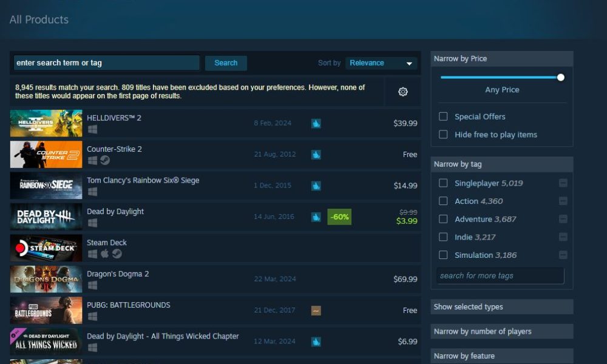Screen dimensions: 607x364
Task: Click the Search button
Action: coord(226,63)
